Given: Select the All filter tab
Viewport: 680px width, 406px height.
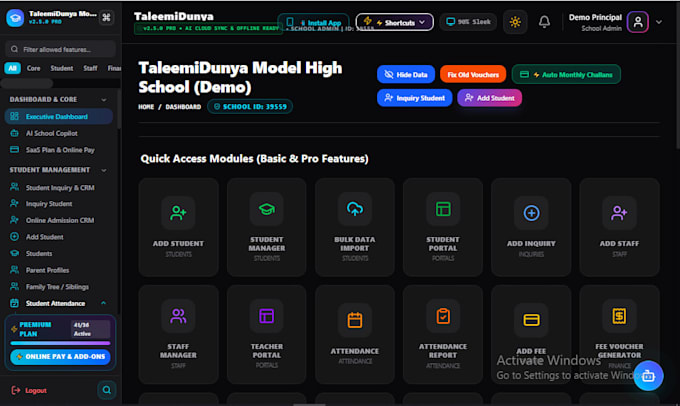Looking at the screenshot, I should [x=13, y=68].
